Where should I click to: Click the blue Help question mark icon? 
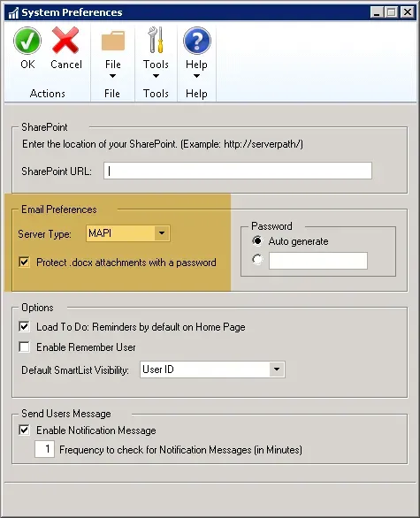click(197, 41)
